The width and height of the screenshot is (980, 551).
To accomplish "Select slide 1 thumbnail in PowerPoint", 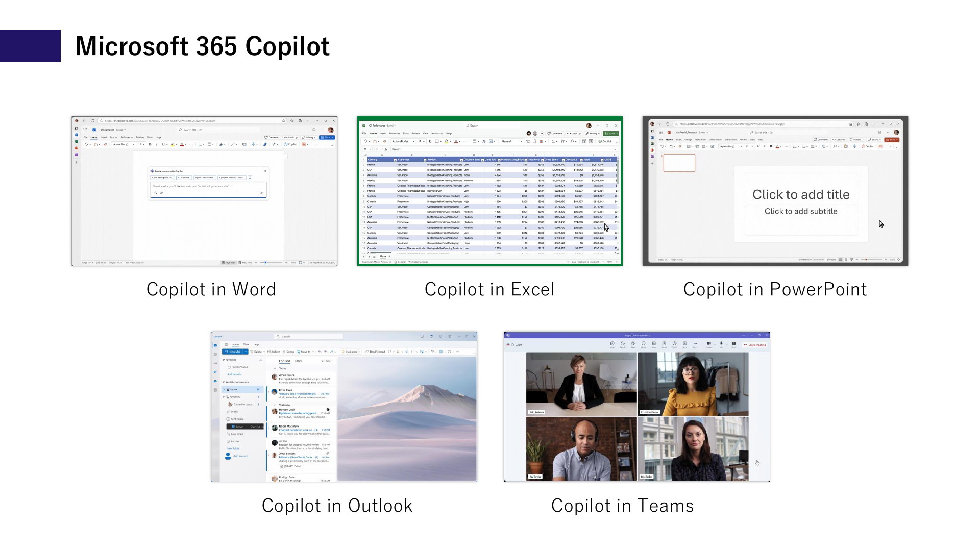I will [679, 163].
